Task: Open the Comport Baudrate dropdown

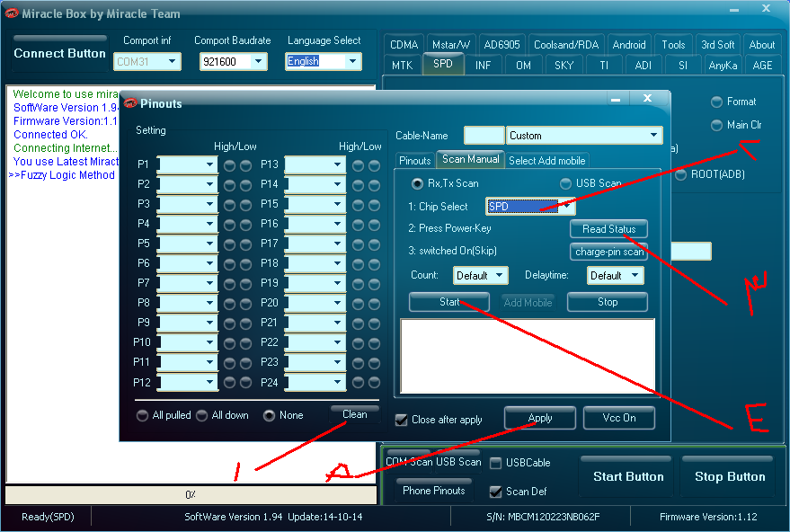Action: click(x=259, y=61)
